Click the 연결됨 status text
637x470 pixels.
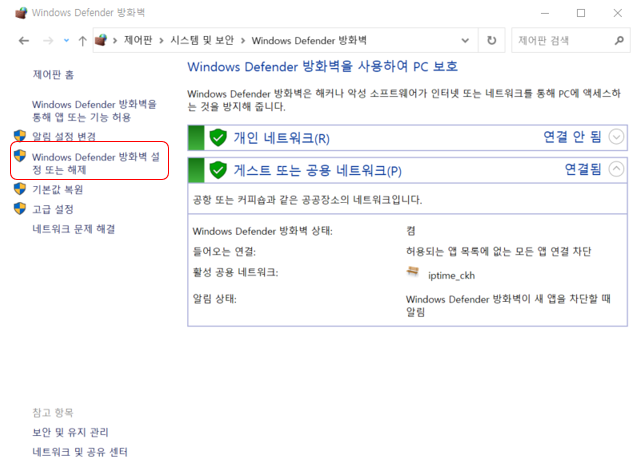583,169
